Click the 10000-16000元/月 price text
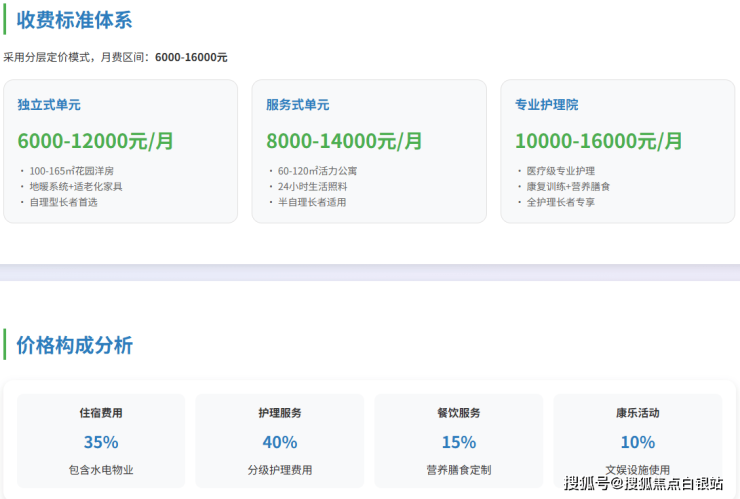 point(599,141)
